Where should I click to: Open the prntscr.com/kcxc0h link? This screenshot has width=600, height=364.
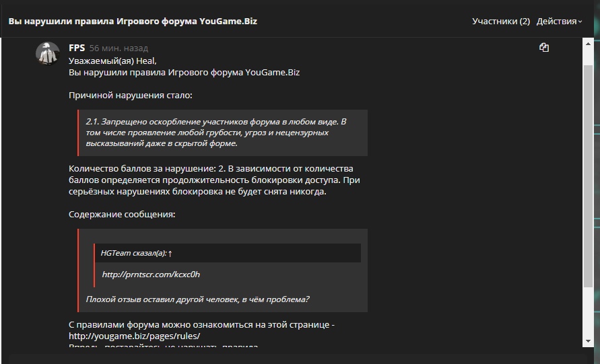(x=151, y=275)
